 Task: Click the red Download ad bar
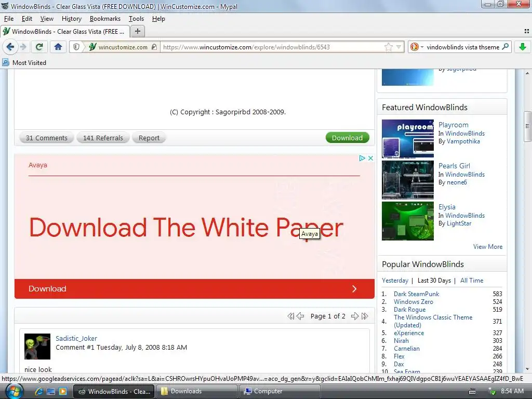pos(194,289)
